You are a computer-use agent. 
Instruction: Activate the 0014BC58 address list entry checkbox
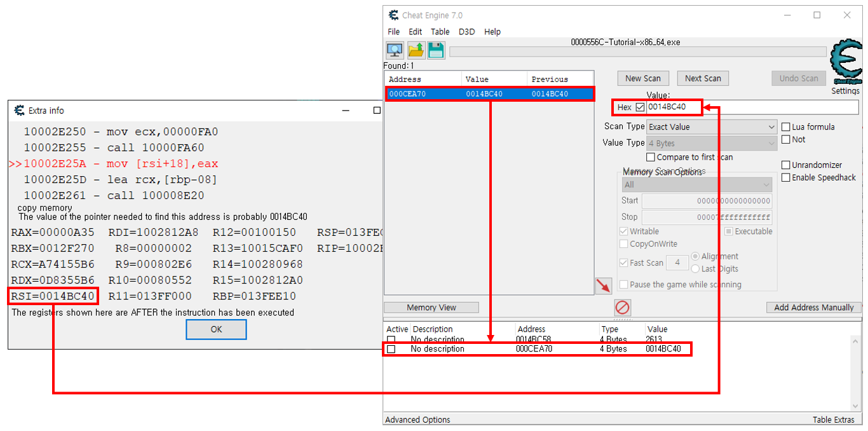point(391,339)
